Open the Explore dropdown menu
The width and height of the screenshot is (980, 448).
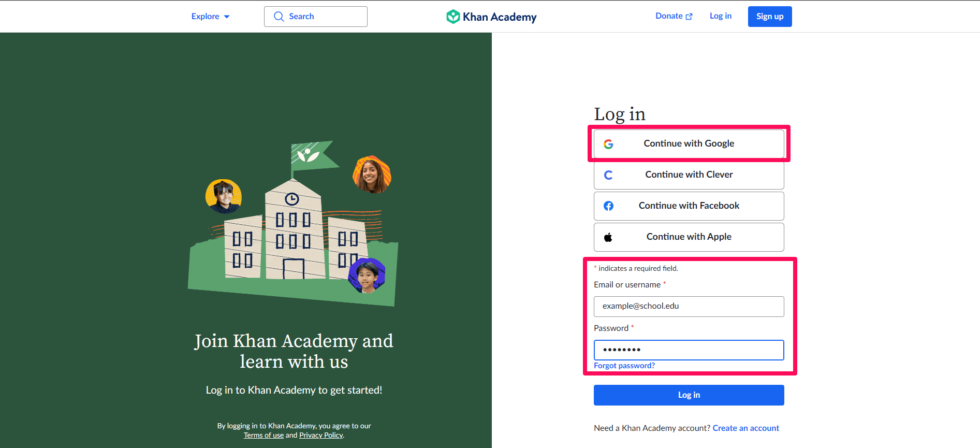[x=210, y=17]
